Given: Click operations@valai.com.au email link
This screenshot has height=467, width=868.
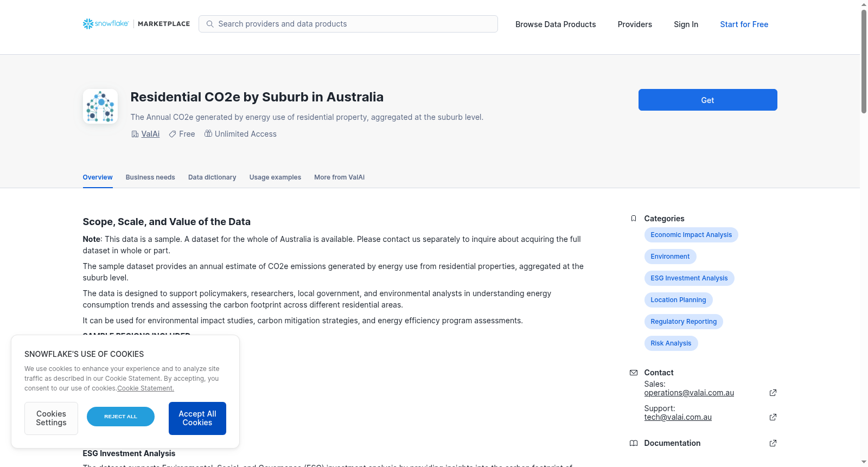Looking at the screenshot, I should click(x=689, y=393).
